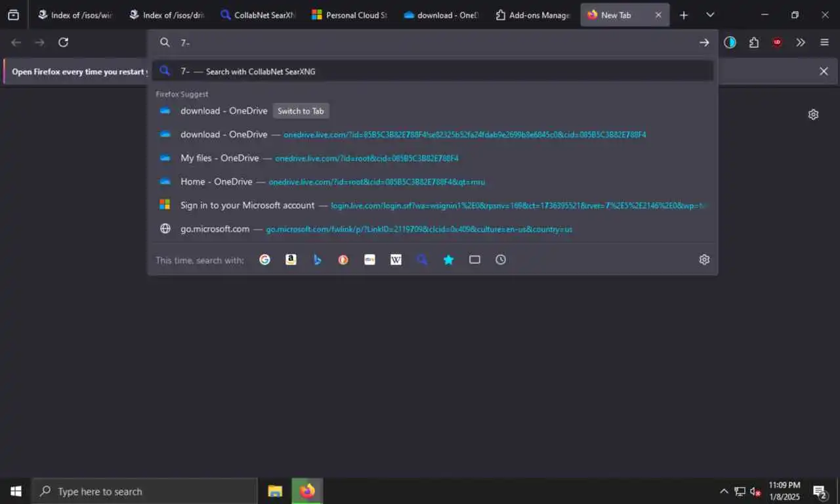This screenshot has height=504, width=840.
Task: Reload the current page
Action: (63, 43)
